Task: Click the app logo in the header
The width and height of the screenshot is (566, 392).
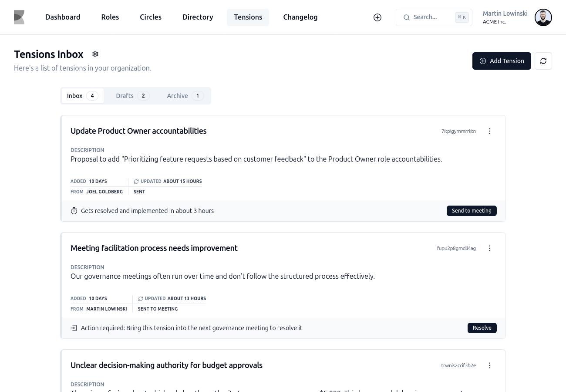Action: point(19,17)
